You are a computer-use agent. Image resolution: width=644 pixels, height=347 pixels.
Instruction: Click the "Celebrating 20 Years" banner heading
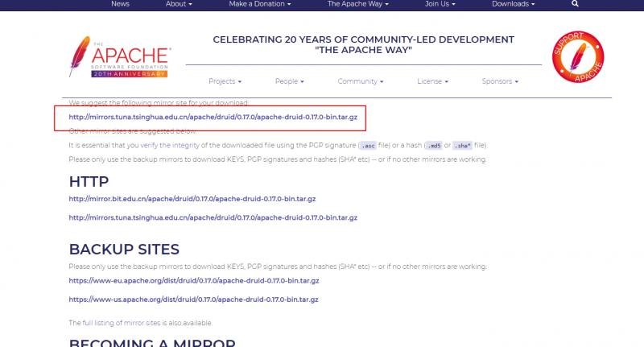pyautogui.click(x=364, y=45)
